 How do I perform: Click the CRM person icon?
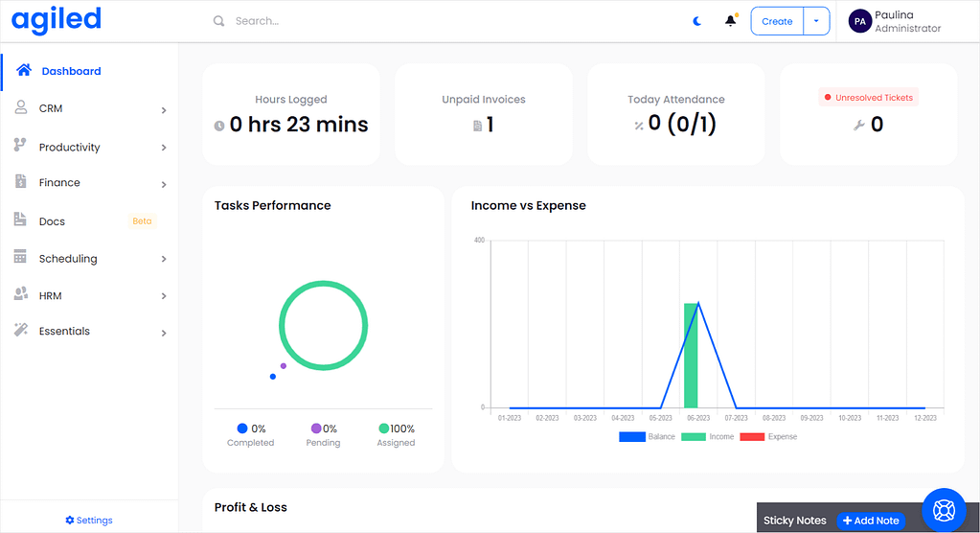coord(21,107)
